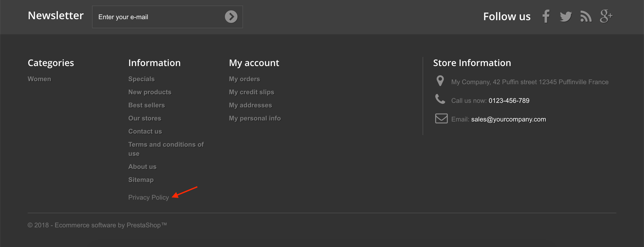Open My orders in My account
Viewport: 644px width, 247px height.
(x=245, y=79)
